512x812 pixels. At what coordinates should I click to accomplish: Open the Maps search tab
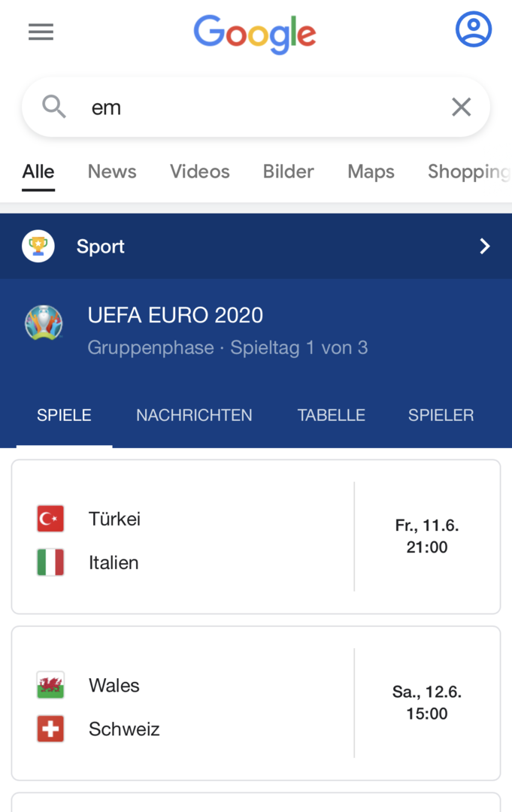point(371,172)
